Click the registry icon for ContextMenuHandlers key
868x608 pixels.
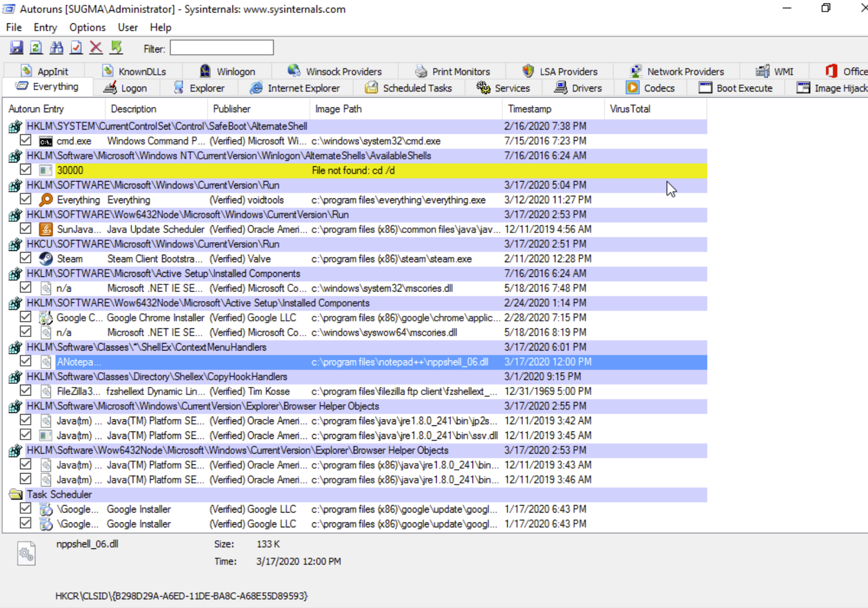click(x=15, y=347)
